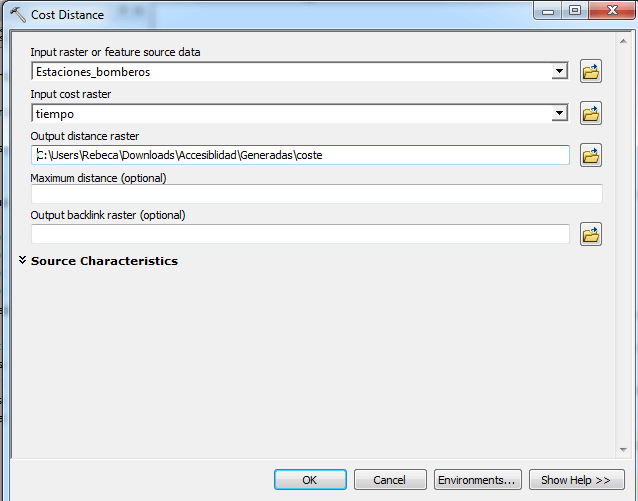Show the Help panel
The image size is (638, 501).
click(576, 480)
